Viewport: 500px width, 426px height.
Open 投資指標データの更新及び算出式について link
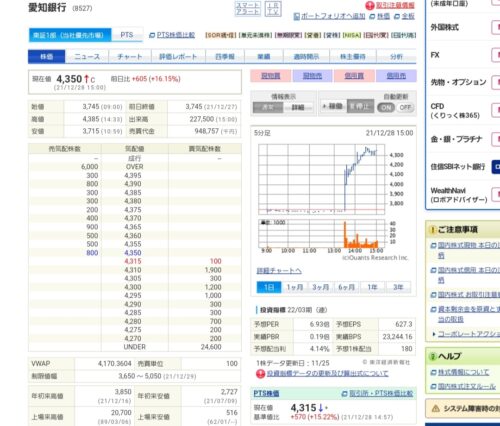tap(328, 374)
